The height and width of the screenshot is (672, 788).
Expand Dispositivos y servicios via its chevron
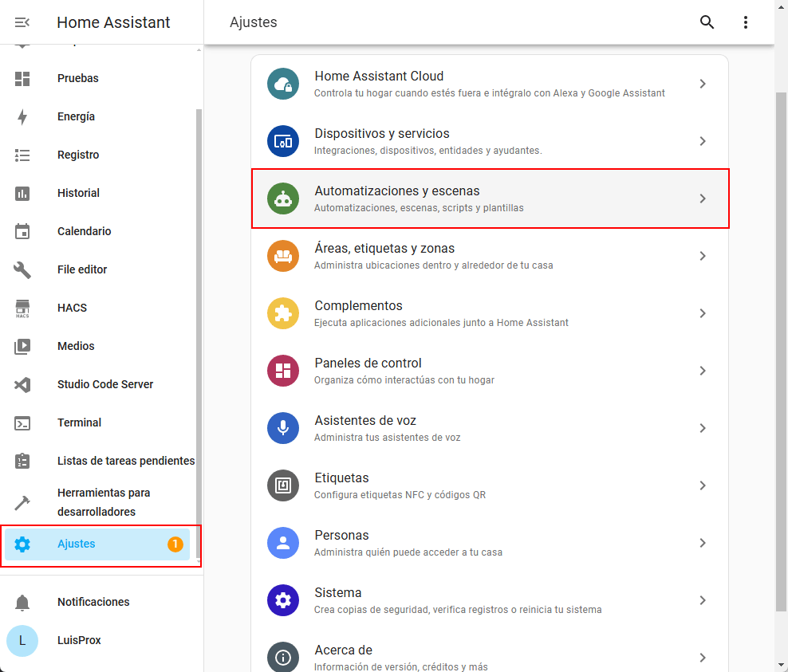[x=703, y=141]
